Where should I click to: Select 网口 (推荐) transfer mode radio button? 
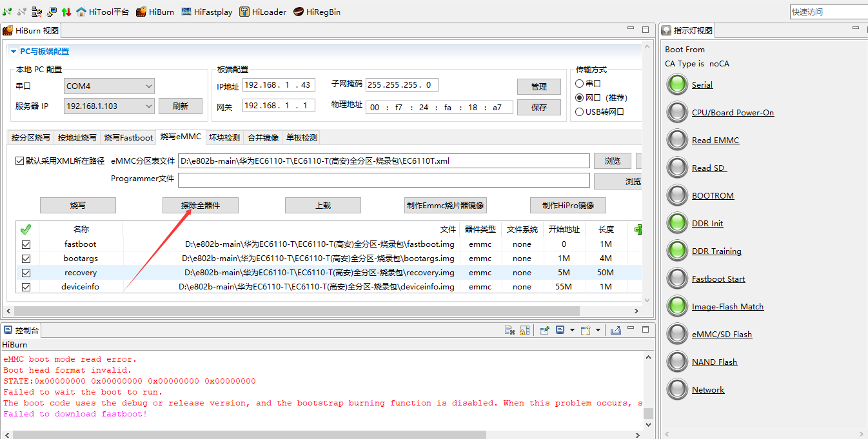[x=579, y=97]
